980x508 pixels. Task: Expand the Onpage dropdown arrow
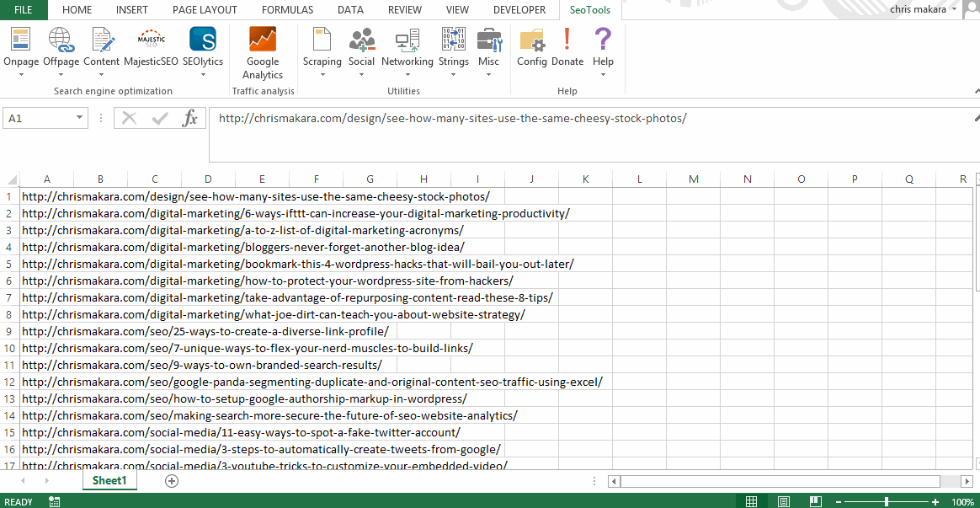point(20,74)
